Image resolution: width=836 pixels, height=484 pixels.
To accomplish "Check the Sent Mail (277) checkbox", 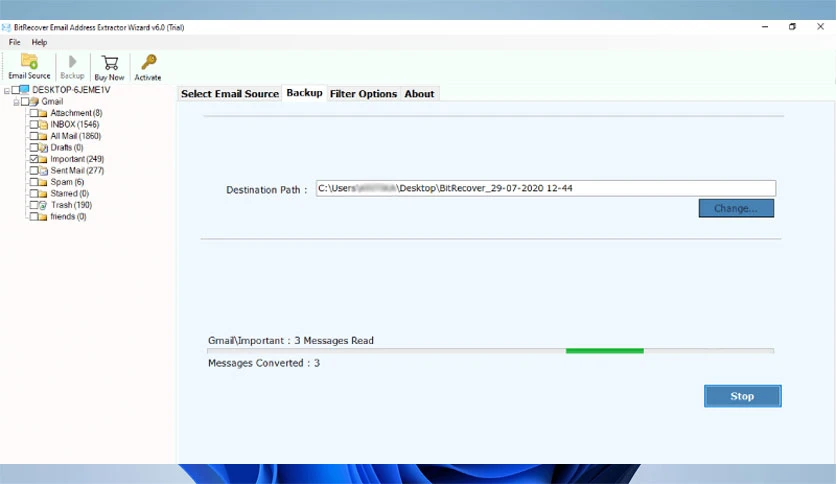I will click(x=34, y=171).
